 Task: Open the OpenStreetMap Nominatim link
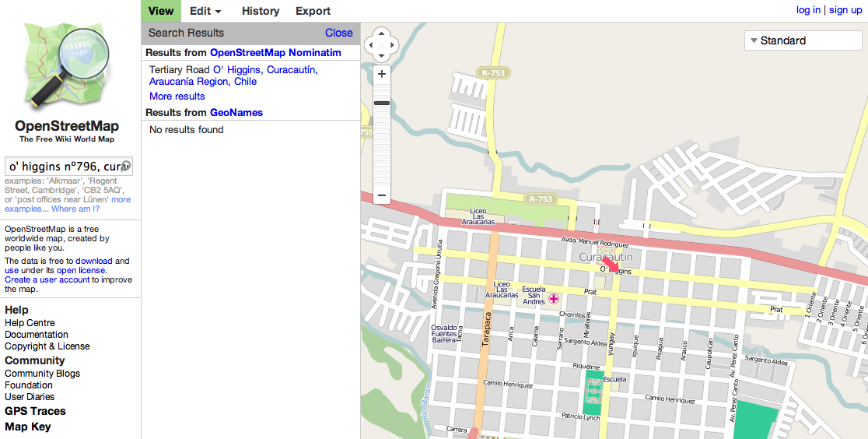pyautogui.click(x=275, y=53)
